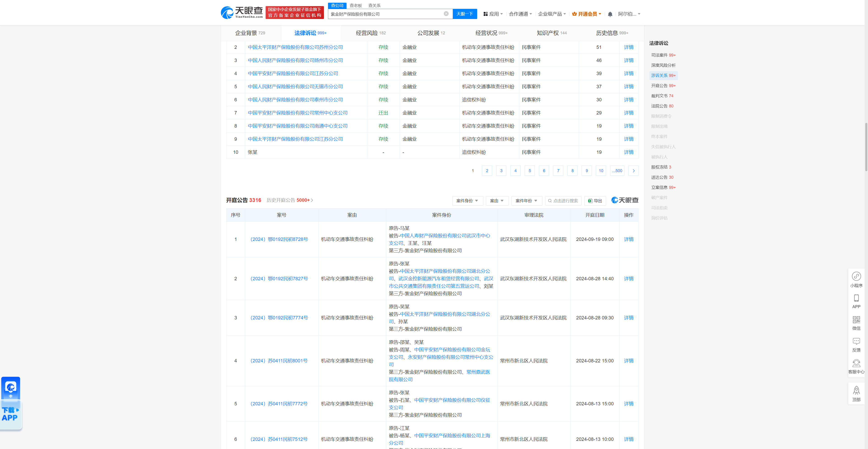The height and width of the screenshot is (449, 868).
Task: Expand the 案由 dropdown
Action: point(497,201)
